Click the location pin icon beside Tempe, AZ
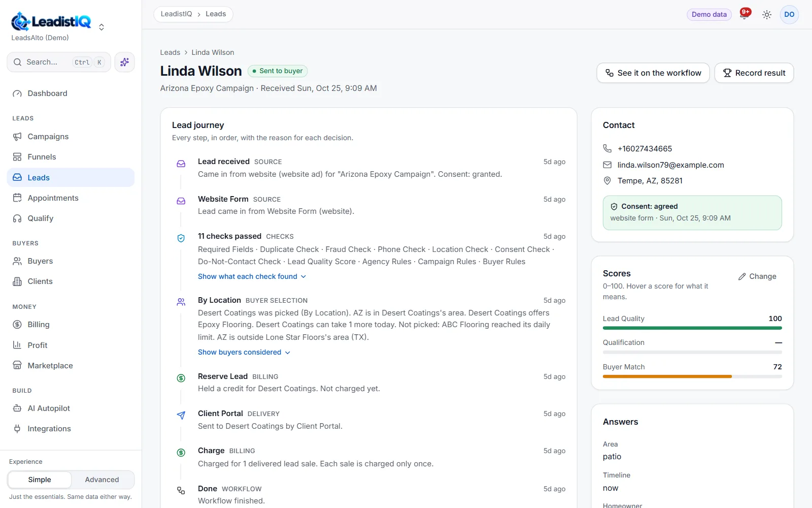The height and width of the screenshot is (508, 812). coord(607,181)
